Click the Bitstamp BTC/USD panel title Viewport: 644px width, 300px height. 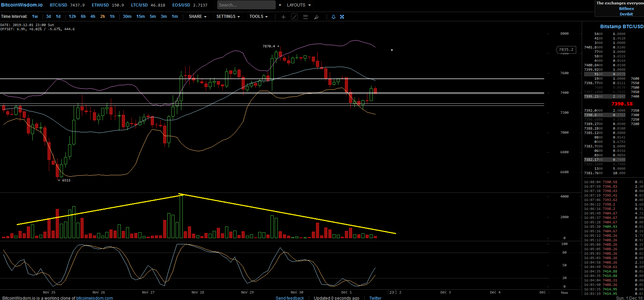pos(622,26)
